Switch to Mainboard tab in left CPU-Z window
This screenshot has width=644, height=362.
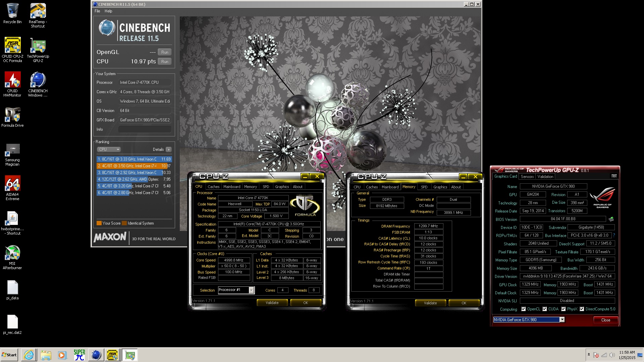point(232,187)
